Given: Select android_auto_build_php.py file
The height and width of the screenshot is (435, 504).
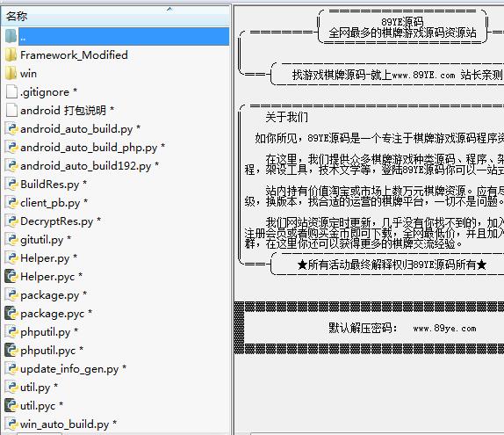Looking at the screenshot, I should 89,148.
